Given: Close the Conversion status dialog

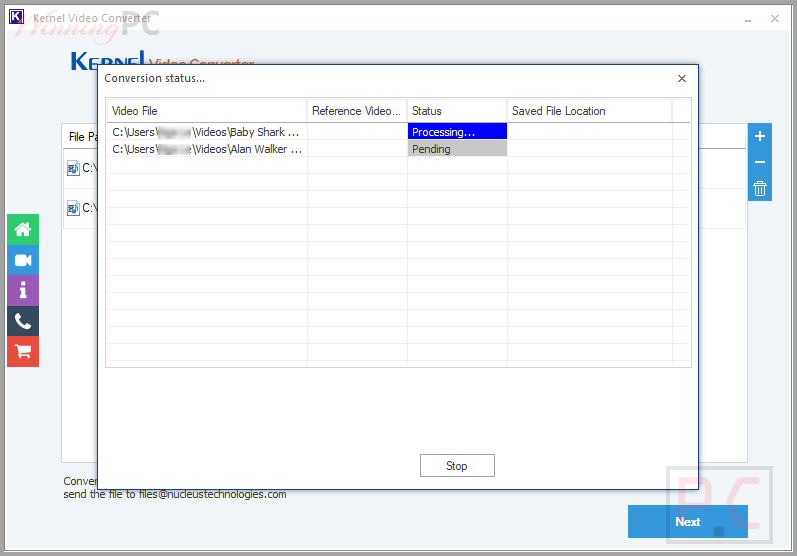Looking at the screenshot, I should (682, 78).
